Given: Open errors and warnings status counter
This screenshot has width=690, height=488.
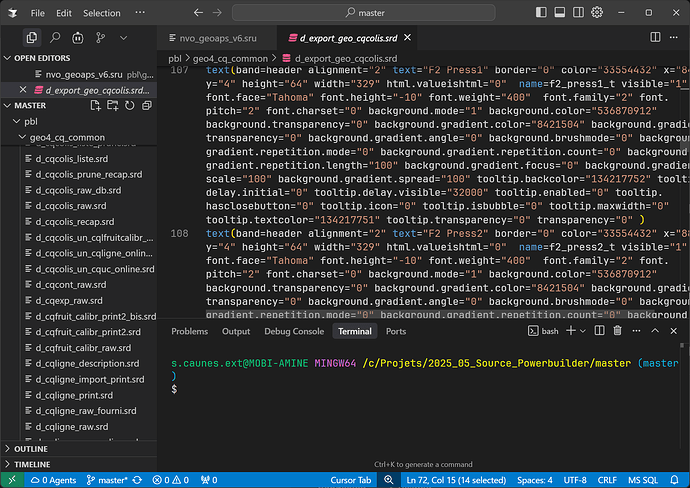Looking at the screenshot, I should click(171, 480).
